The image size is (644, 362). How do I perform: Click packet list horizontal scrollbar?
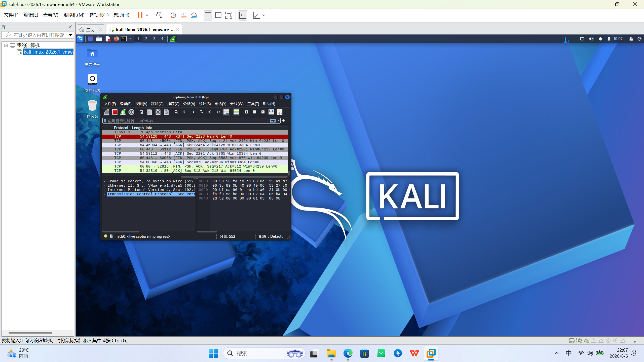234,177
